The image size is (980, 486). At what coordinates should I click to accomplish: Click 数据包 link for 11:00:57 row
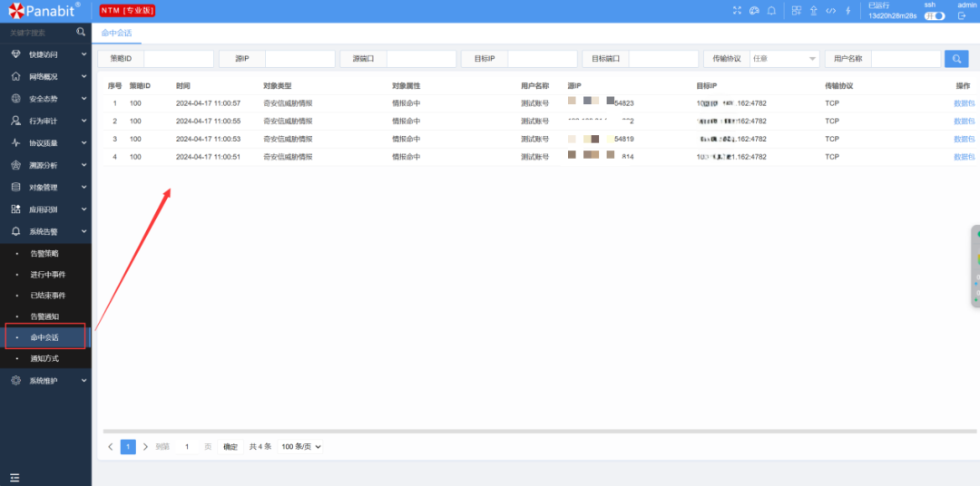(x=965, y=103)
